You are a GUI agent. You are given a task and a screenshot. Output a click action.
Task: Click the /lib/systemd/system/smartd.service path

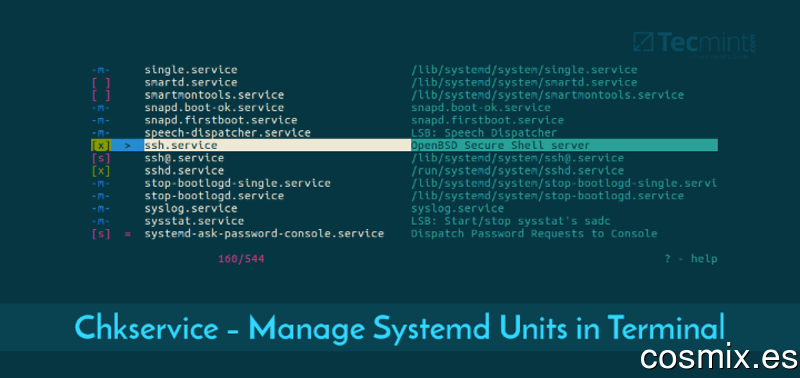pyautogui.click(x=524, y=83)
